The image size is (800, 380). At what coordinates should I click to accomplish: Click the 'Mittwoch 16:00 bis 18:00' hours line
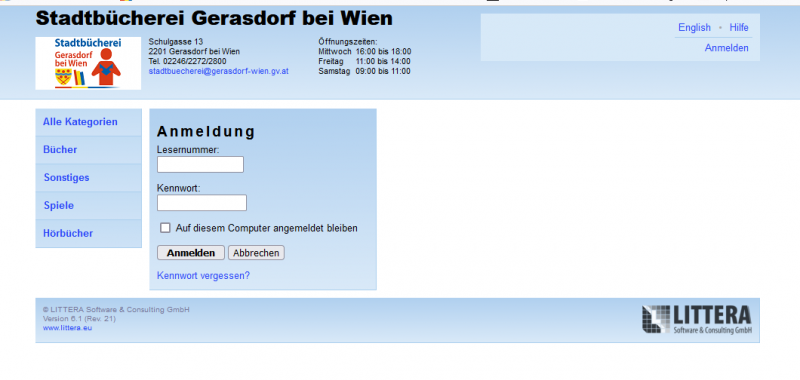coord(365,52)
